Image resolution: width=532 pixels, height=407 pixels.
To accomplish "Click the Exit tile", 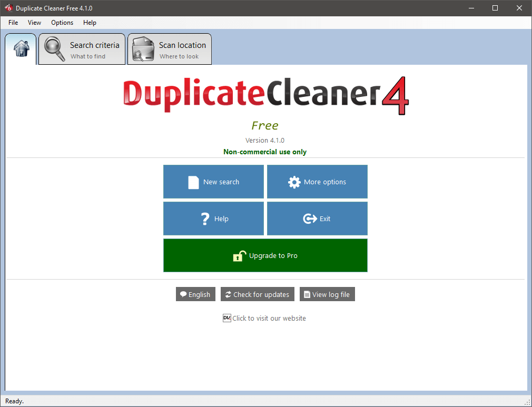I will coord(317,219).
